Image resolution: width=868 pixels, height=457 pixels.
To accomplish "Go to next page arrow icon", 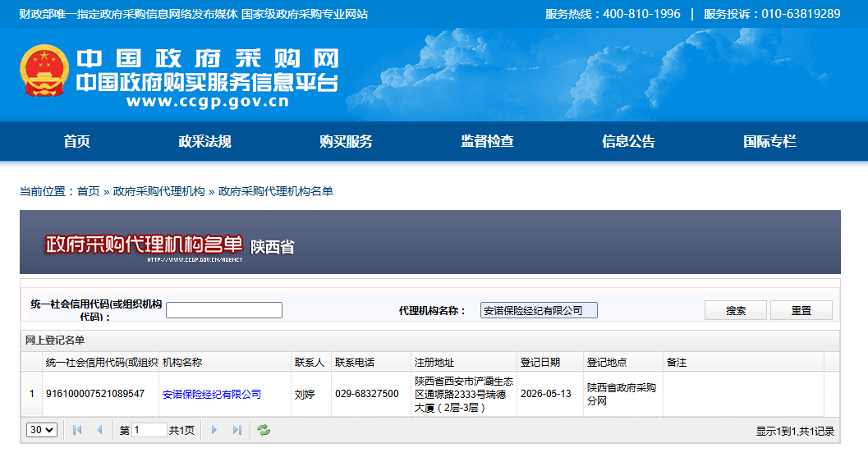I will (x=214, y=430).
